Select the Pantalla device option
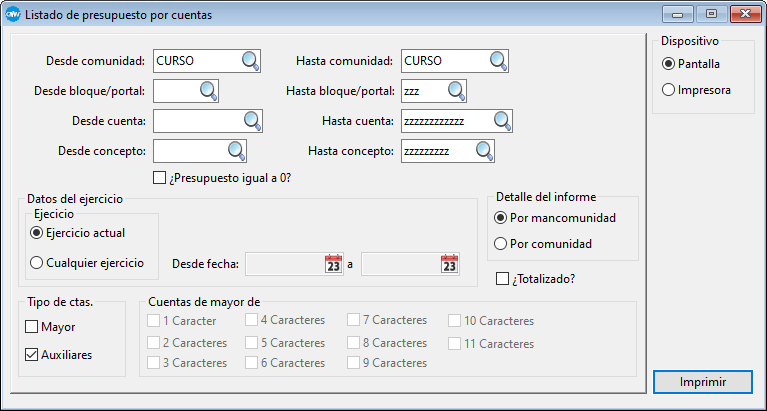The image size is (767, 411). coord(668,64)
